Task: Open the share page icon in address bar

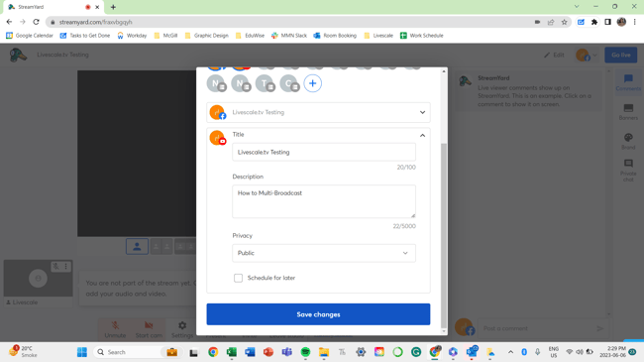Action: [551, 22]
